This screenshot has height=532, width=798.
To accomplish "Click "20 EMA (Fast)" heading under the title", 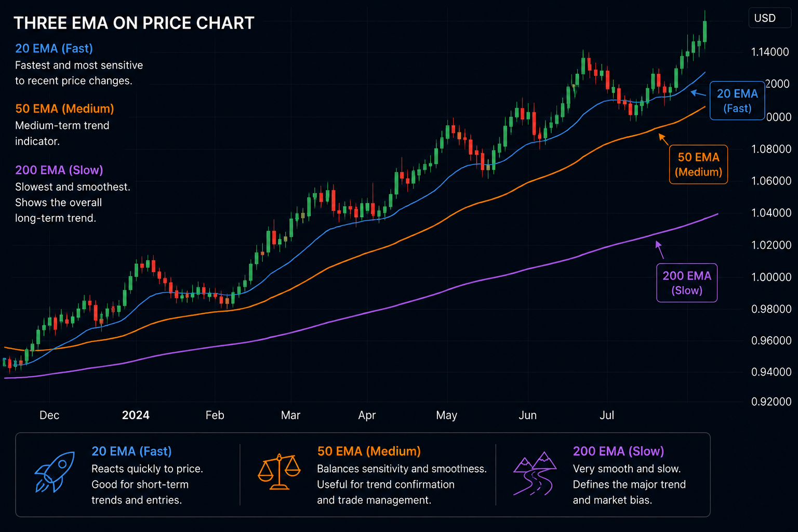I will coord(54,48).
